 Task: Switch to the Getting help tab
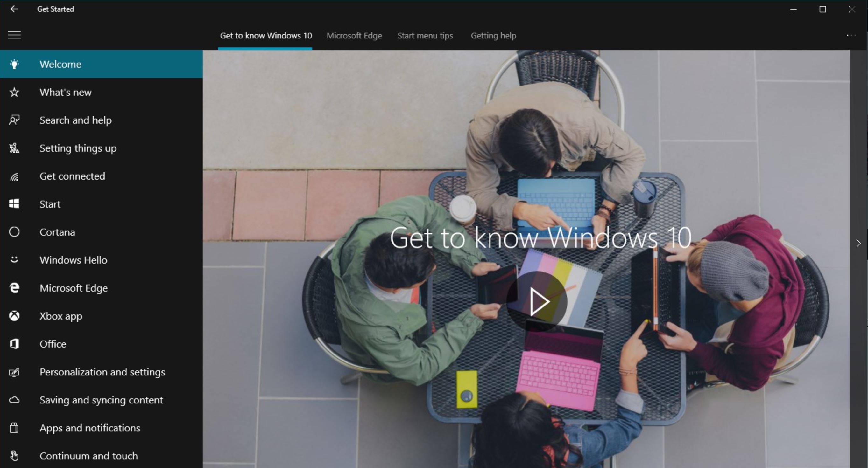pyautogui.click(x=493, y=36)
